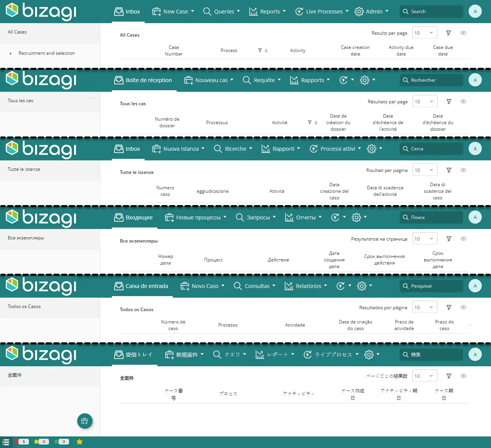Image resolution: width=491 pixels, height=448 pixels.
Task: Open the "Live Processes" dropdown menu
Action: point(322,12)
